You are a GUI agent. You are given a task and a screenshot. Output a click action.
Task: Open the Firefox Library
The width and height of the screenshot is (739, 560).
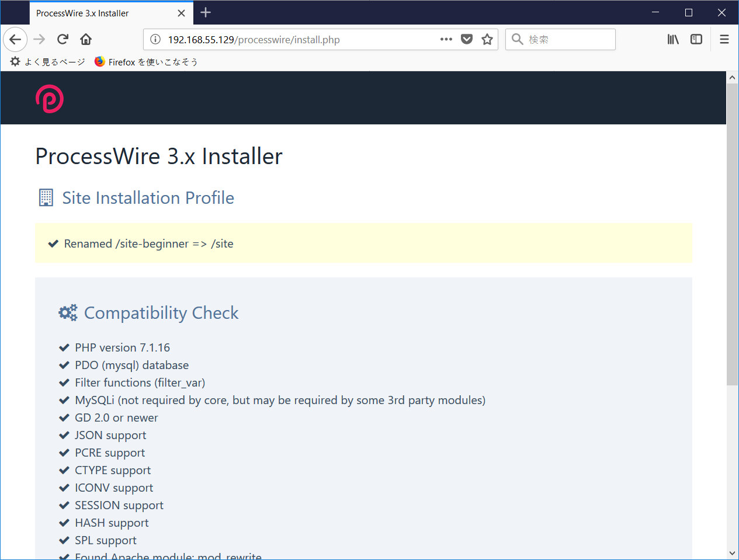[x=673, y=39]
